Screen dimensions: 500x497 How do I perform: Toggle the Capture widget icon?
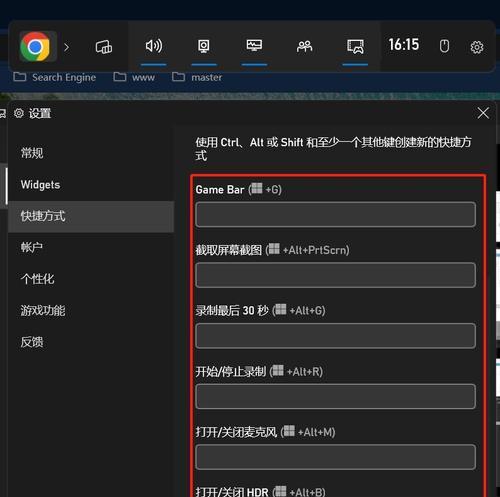pos(204,46)
